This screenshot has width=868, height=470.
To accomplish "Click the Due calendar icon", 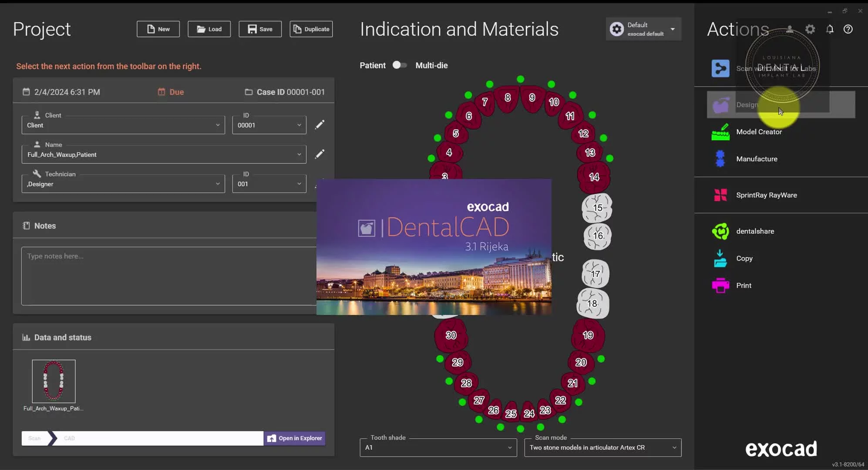I will point(161,92).
